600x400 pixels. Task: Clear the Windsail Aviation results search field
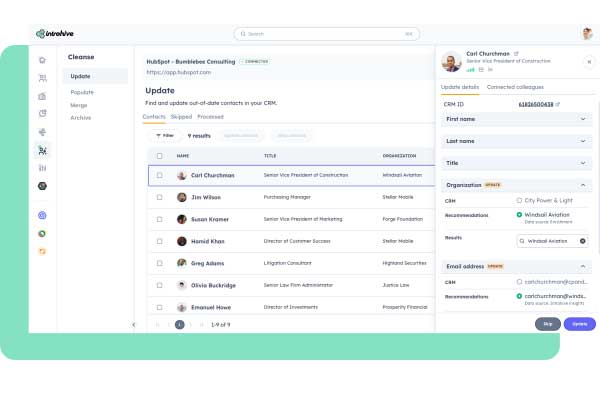click(x=582, y=241)
